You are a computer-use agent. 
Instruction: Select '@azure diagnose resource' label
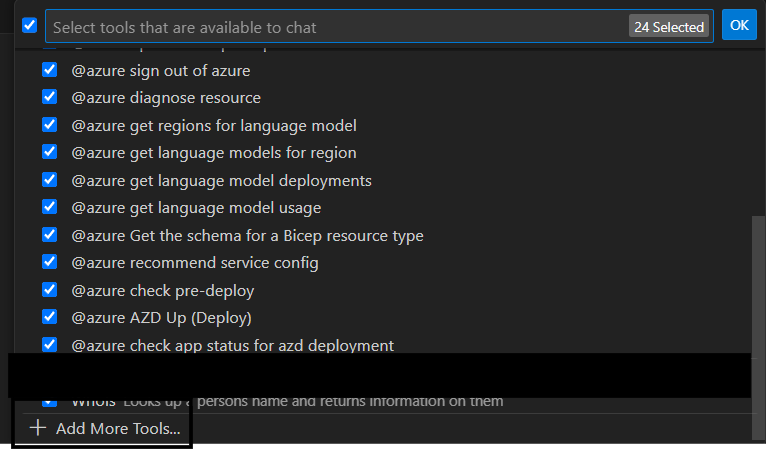166,98
